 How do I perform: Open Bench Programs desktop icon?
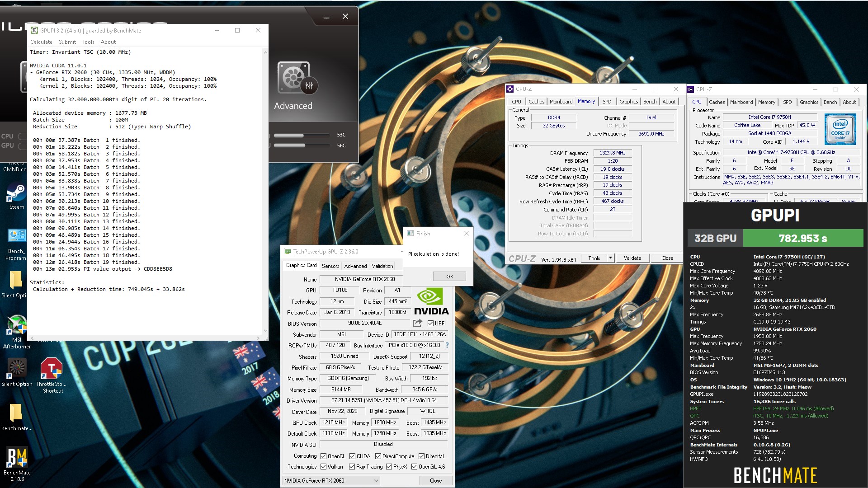coord(16,244)
